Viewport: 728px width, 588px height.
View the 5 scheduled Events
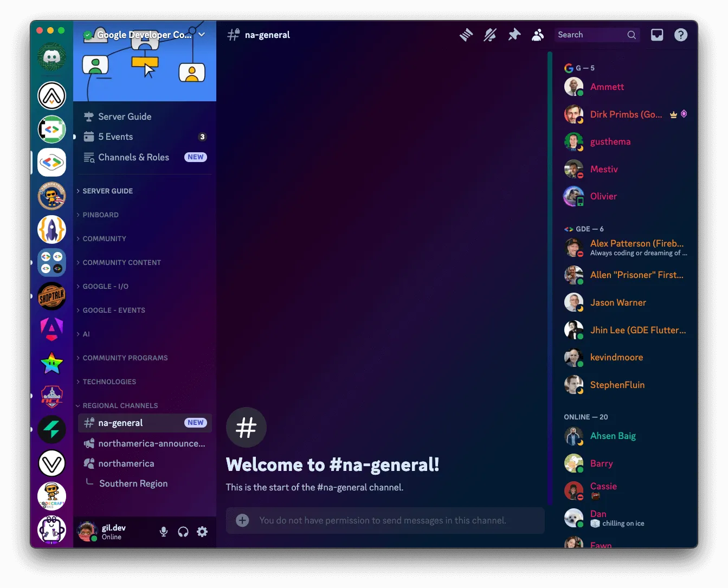(x=114, y=137)
